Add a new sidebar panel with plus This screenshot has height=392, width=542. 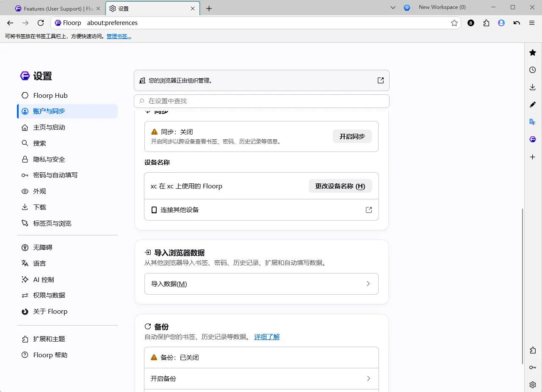coord(533,157)
